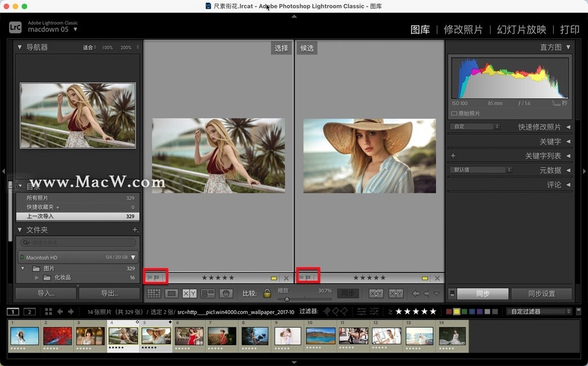The image size is (588, 366).
Task: Click the compare focus lock icon
Action: point(267,293)
